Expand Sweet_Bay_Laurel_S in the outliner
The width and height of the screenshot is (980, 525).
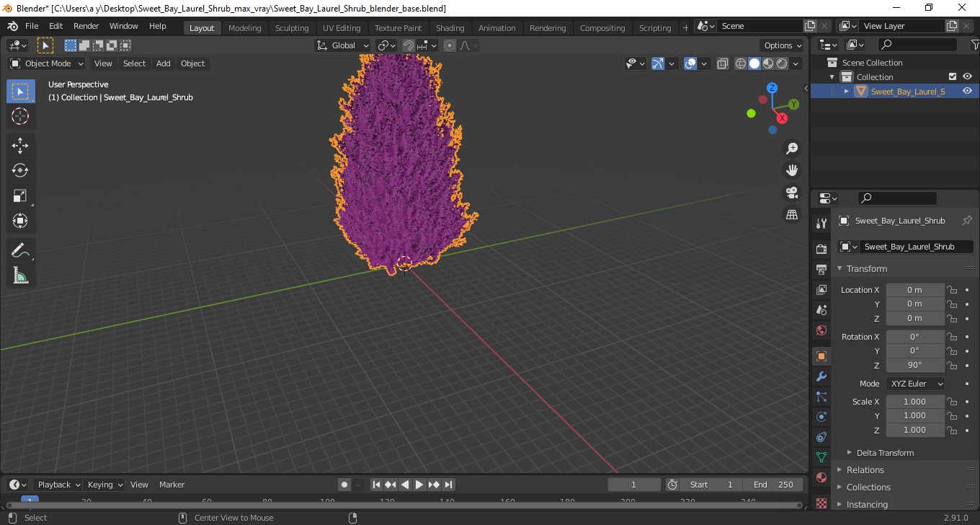(x=847, y=91)
